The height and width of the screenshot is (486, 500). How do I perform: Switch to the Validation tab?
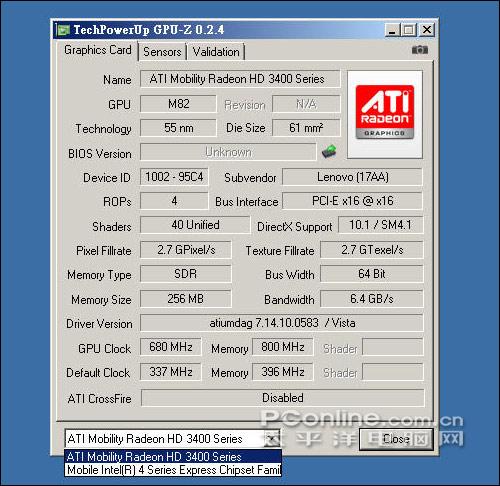216,52
